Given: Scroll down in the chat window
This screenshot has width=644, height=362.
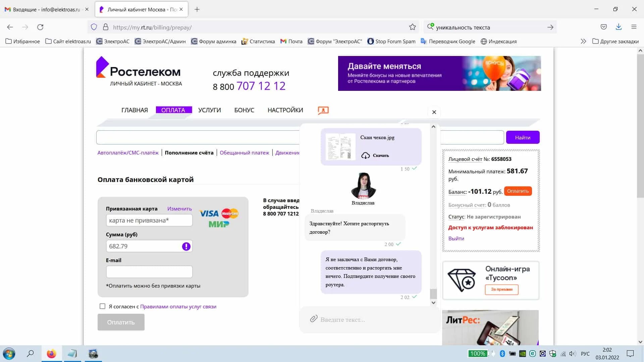Looking at the screenshot, I should coord(433,302).
